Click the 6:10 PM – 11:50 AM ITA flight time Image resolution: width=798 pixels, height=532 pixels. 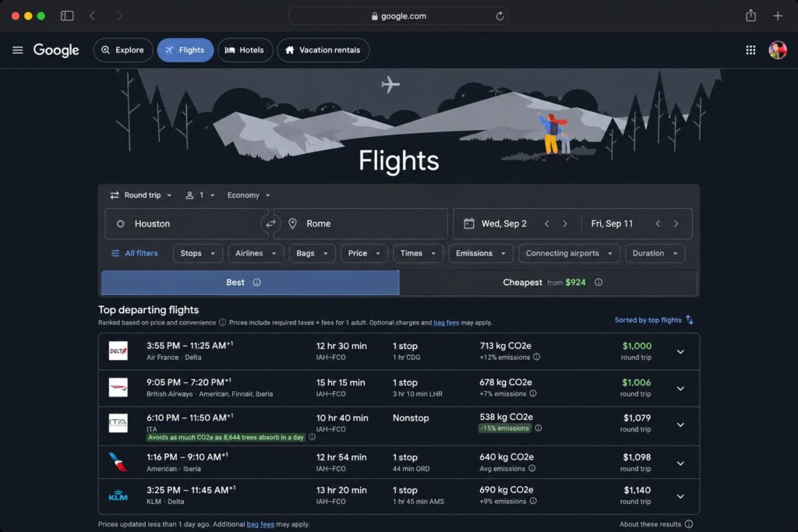190,417
